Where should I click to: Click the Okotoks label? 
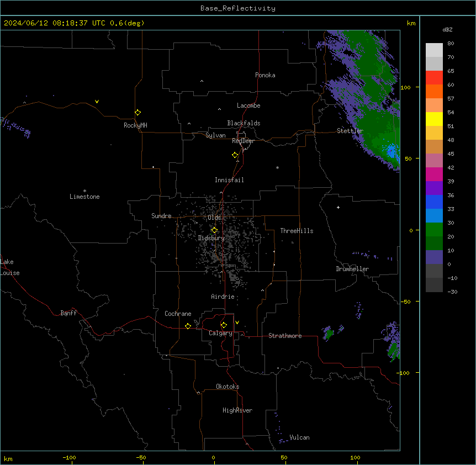click(x=228, y=387)
